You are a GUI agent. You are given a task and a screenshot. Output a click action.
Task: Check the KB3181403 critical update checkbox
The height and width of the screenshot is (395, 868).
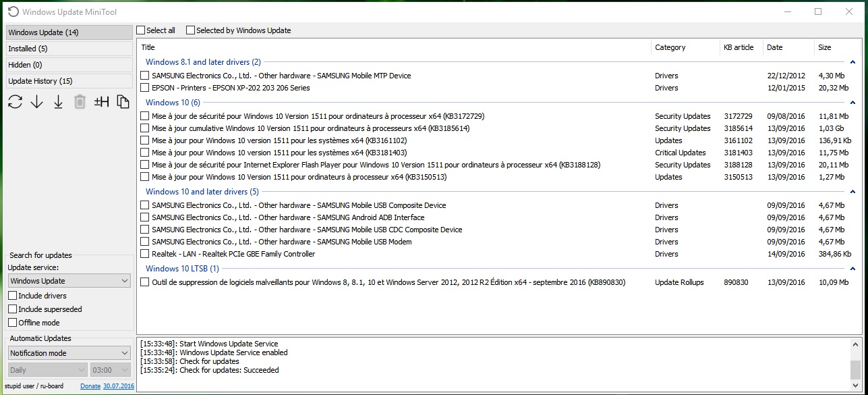(x=144, y=153)
